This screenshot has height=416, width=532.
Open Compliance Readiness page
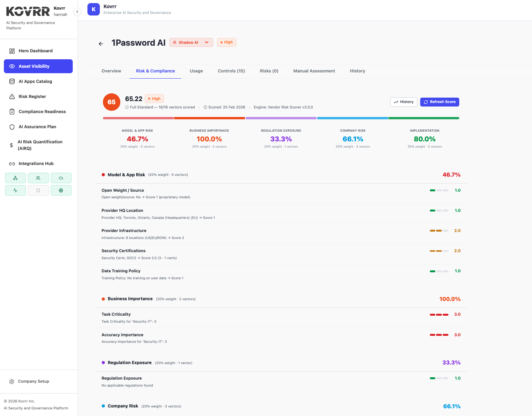[38, 112]
